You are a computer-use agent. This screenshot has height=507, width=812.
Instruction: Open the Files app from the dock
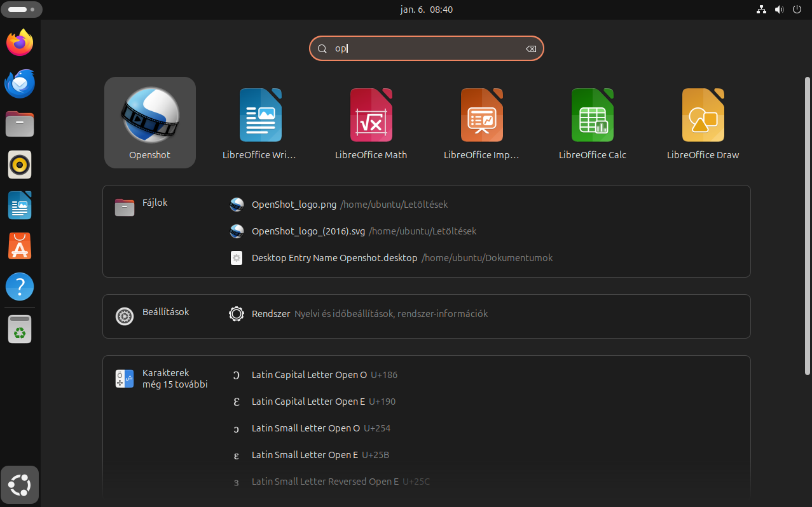19,124
